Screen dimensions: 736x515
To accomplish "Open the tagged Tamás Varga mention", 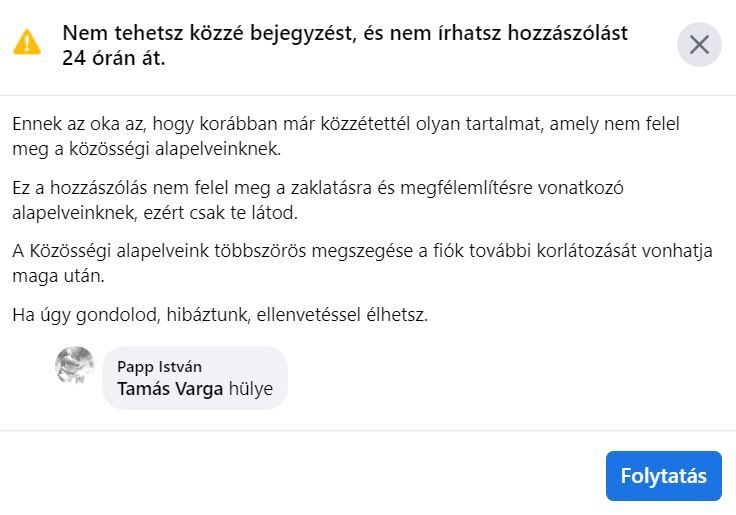I will [170, 389].
